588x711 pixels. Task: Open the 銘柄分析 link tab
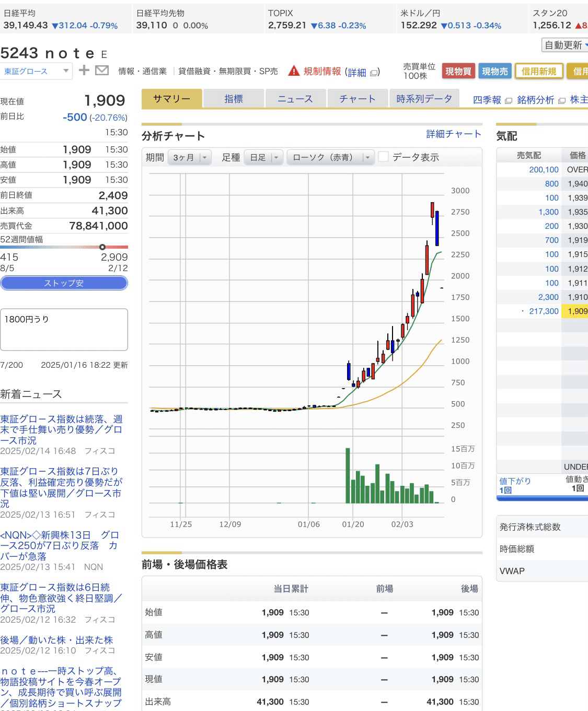[x=535, y=100]
